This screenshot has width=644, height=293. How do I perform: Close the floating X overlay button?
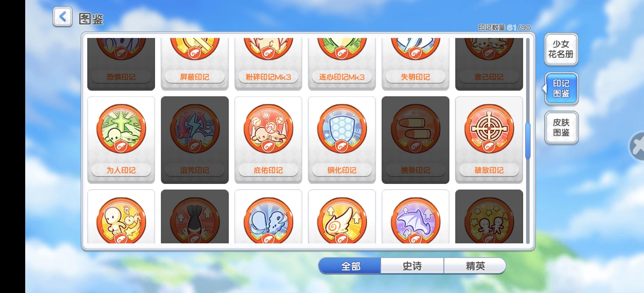tap(637, 146)
